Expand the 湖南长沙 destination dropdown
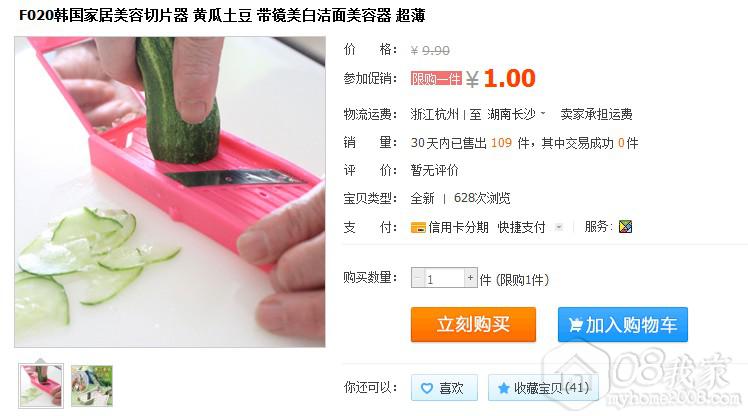Viewport: 748px width, 416px height. 543,114
